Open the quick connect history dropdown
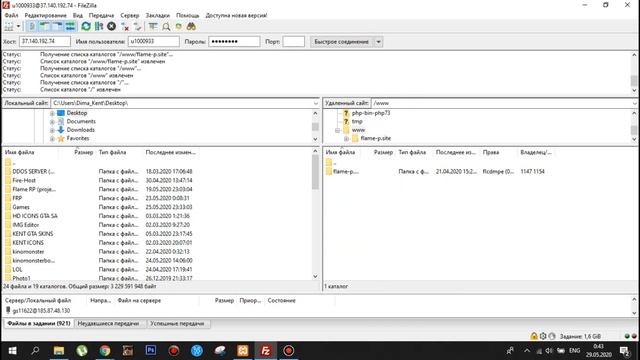The height and width of the screenshot is (360, 640). [378, 42]
